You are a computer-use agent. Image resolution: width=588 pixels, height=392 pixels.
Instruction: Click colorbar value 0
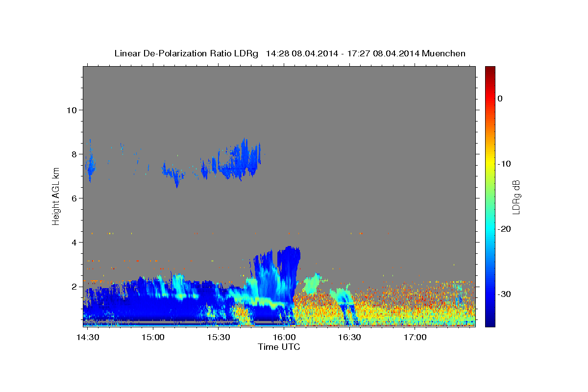click(x=500, y=98)
